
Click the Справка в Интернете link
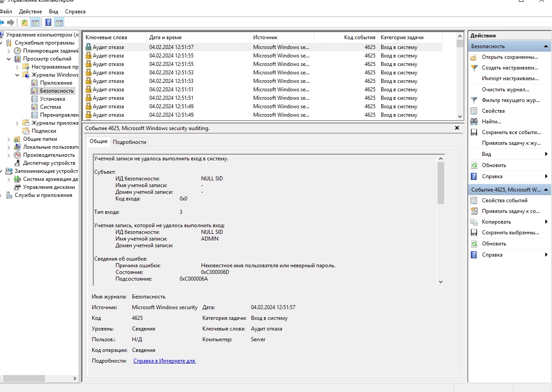click(x=165, y=361)
